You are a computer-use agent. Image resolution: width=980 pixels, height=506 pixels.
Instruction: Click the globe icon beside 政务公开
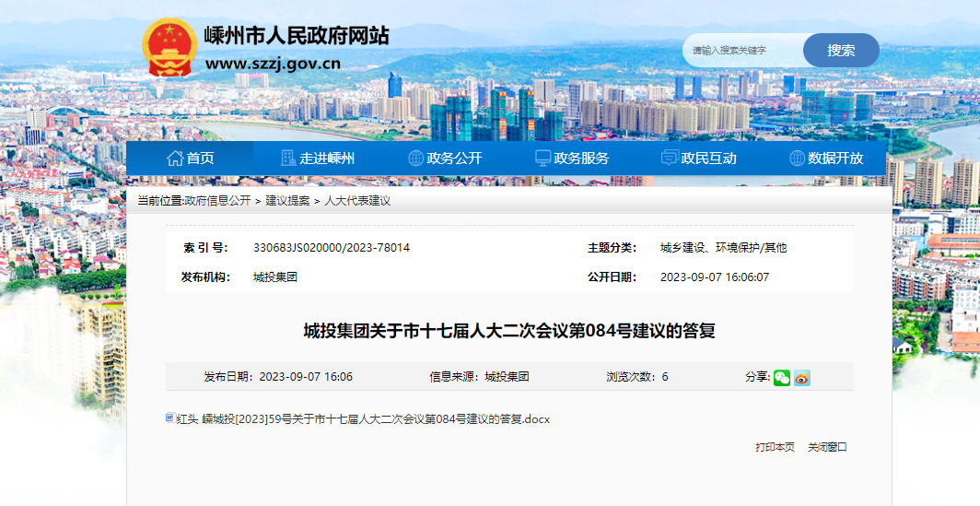tap(415, 158)
